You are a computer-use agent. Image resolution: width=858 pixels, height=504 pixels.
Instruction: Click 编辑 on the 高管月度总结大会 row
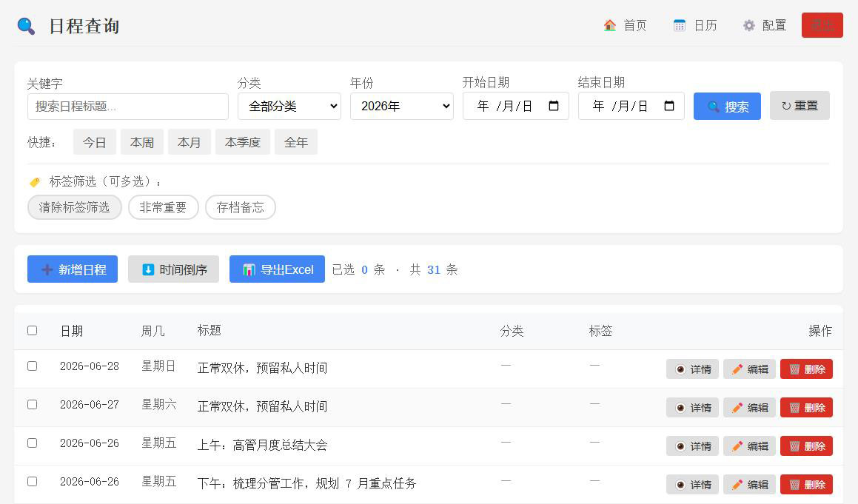pos(750,446)
